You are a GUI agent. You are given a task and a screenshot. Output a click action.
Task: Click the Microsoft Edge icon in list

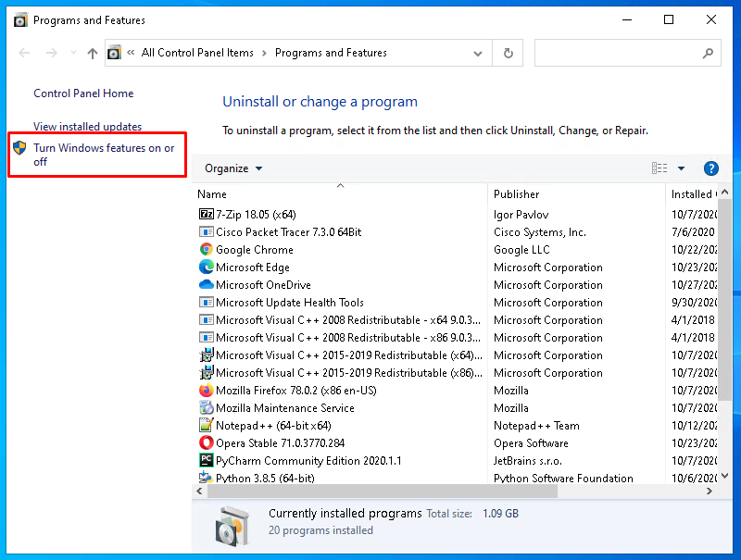coord(206,267)
